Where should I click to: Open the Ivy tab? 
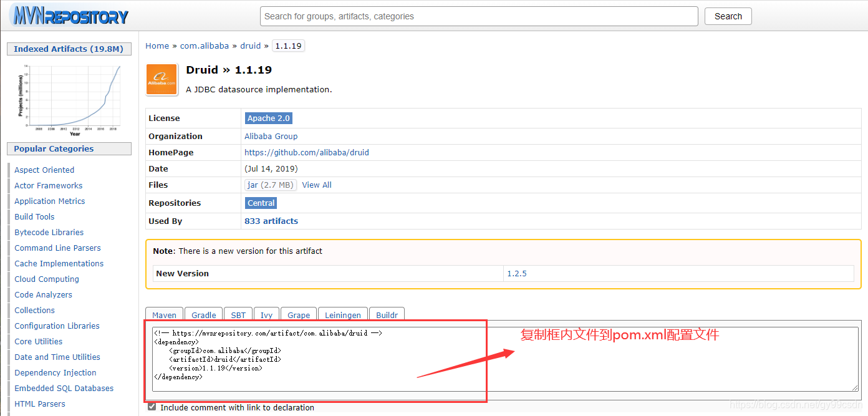(266, 315)
